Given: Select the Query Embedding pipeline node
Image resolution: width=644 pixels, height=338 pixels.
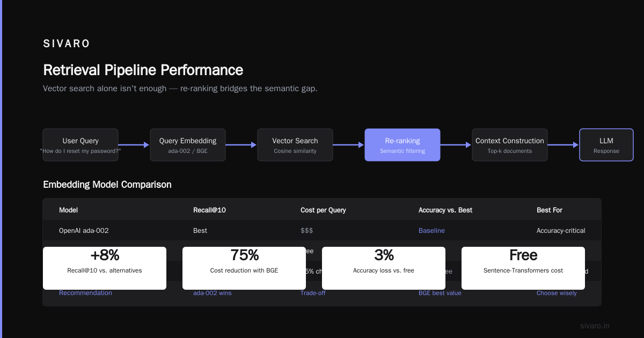Looking at the screenshot, I should point(188,145).
